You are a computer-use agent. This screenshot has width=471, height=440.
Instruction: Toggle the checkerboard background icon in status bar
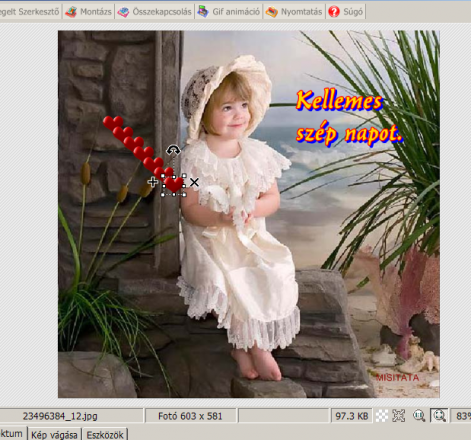pyautogui.click(x=382, y=416)
